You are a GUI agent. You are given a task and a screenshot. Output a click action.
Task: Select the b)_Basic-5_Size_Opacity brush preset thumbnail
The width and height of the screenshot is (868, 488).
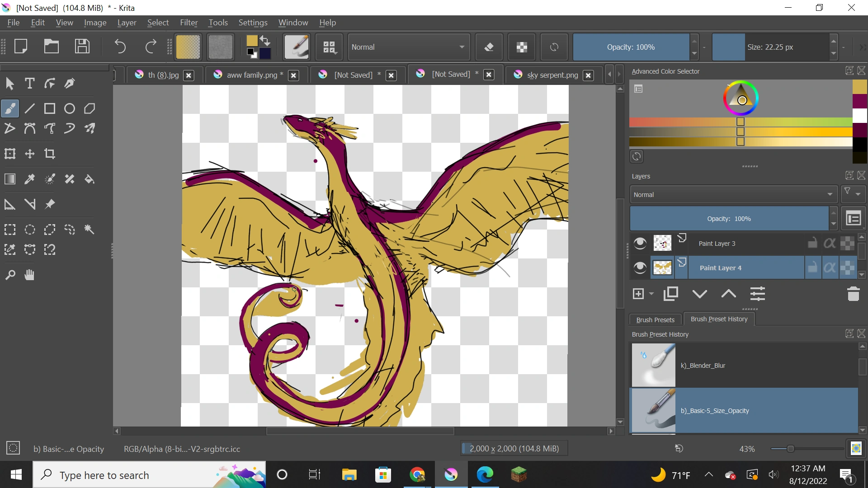pos(653,410)
